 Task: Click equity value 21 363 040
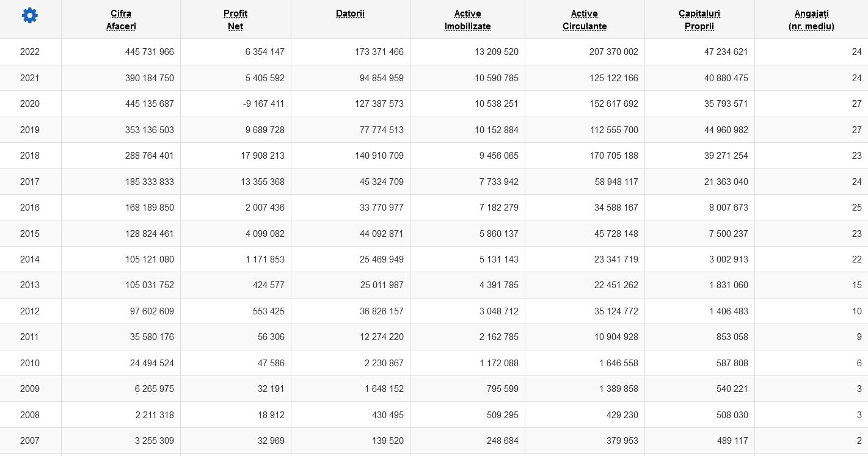coord(726,182)
